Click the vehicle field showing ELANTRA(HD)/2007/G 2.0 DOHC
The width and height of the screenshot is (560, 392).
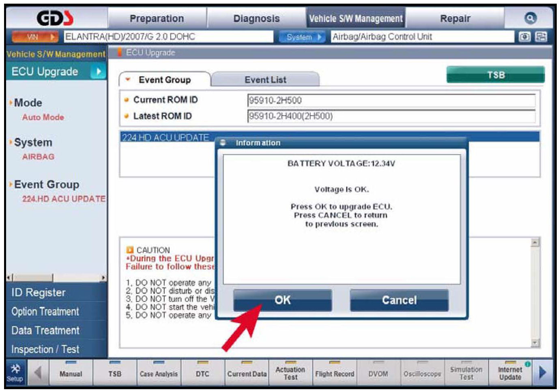tap(169, 37)
